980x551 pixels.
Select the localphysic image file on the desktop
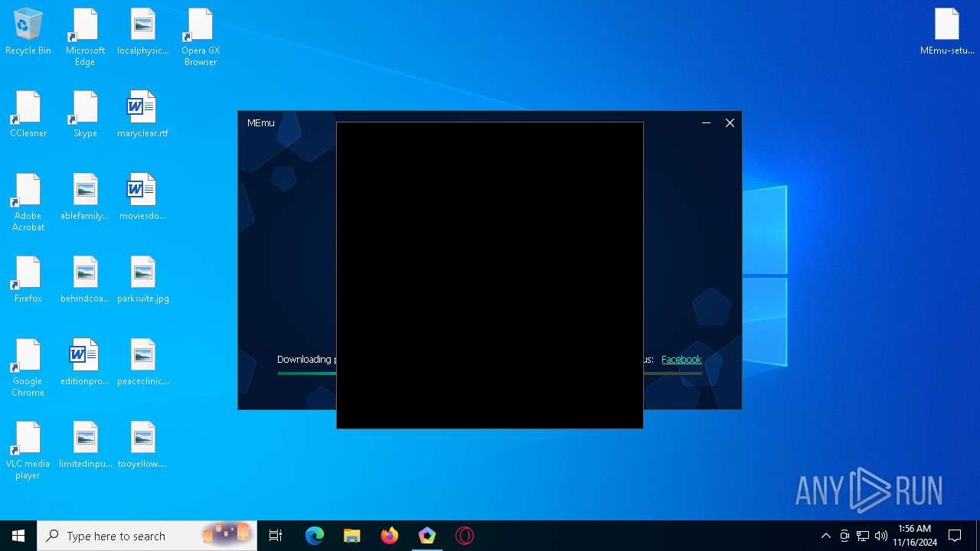pyautogui.click(x=143, y=32)
